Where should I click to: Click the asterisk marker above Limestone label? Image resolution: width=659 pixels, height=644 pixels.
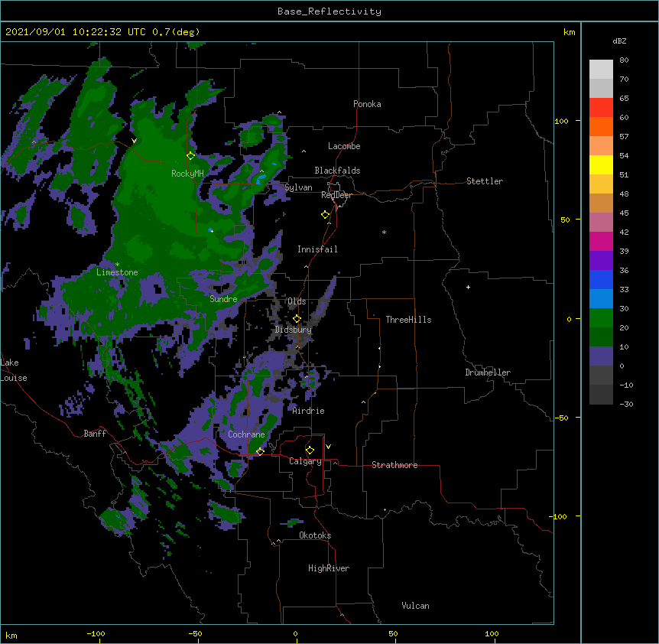pyautogui.click(x=117, y=265)
